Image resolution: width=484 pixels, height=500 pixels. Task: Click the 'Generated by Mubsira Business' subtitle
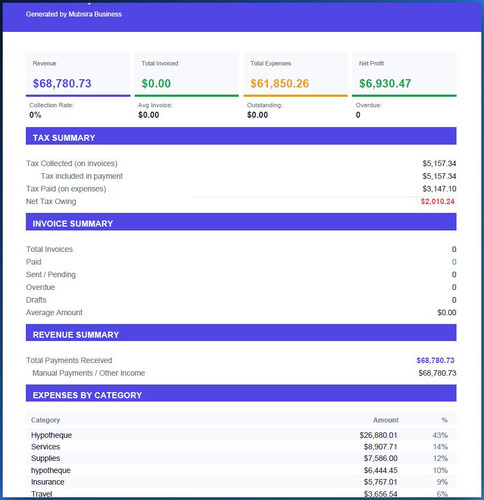point(74,14)
